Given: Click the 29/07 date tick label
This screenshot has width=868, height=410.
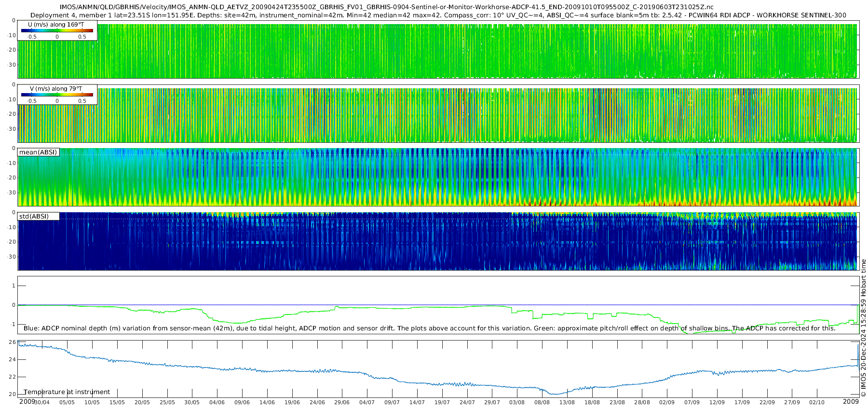Looking at the screenshot, I should pyautogui.click(x=492, y=402).
